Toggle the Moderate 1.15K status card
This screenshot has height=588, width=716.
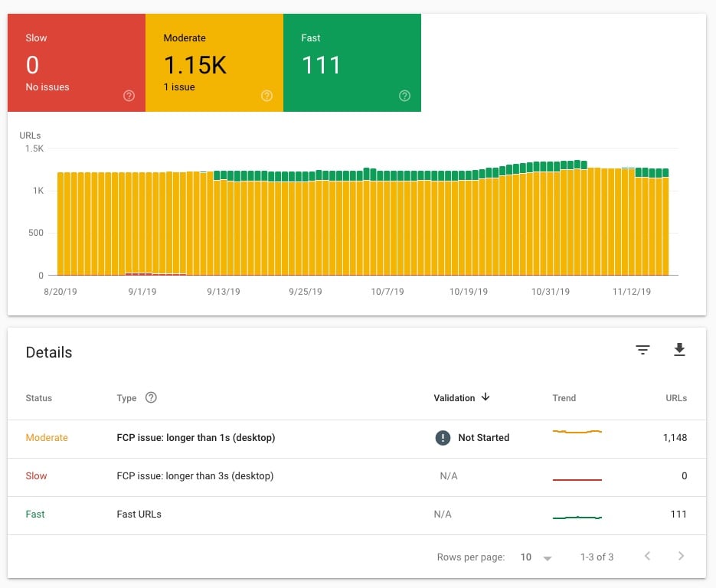(214, 63)
